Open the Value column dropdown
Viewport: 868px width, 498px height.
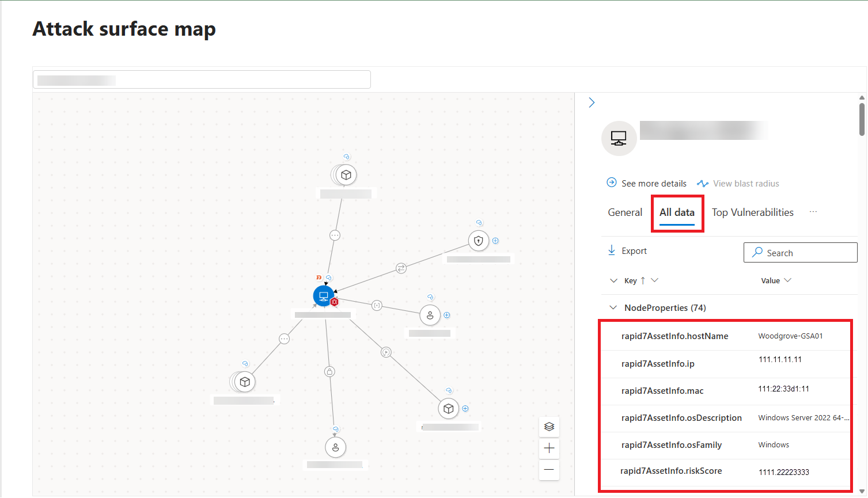[x=788, y=280]
